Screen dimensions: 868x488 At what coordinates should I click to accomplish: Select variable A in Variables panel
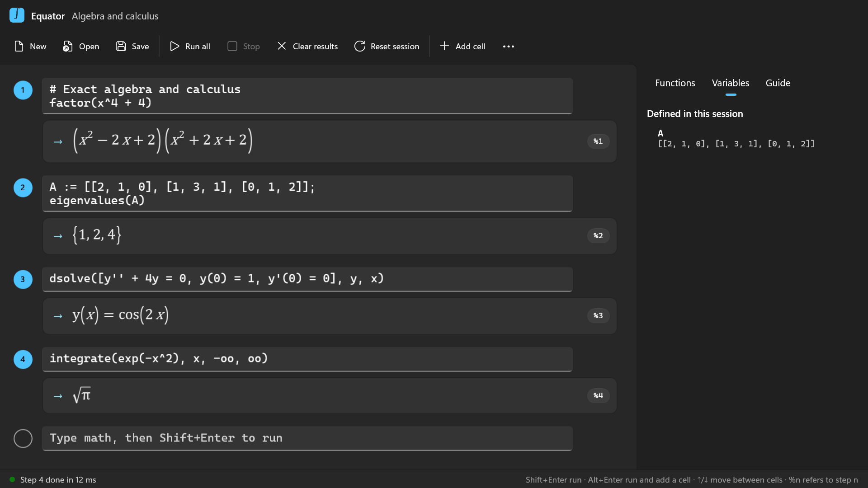(660, 133)
